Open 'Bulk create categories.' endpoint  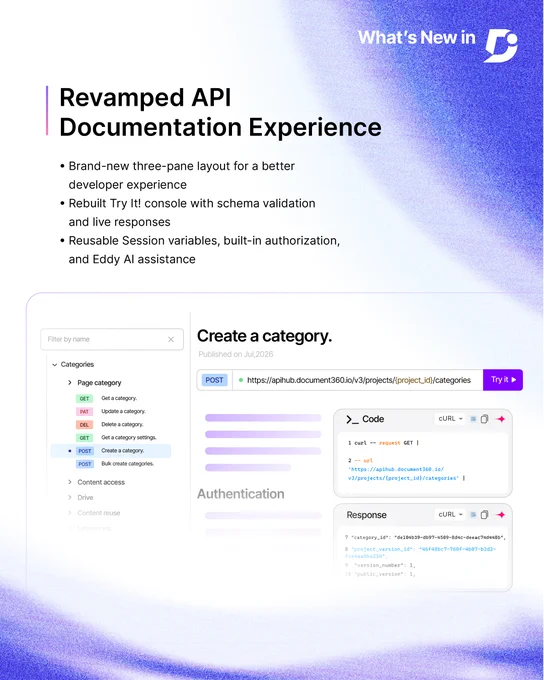(x=115, y=464)
